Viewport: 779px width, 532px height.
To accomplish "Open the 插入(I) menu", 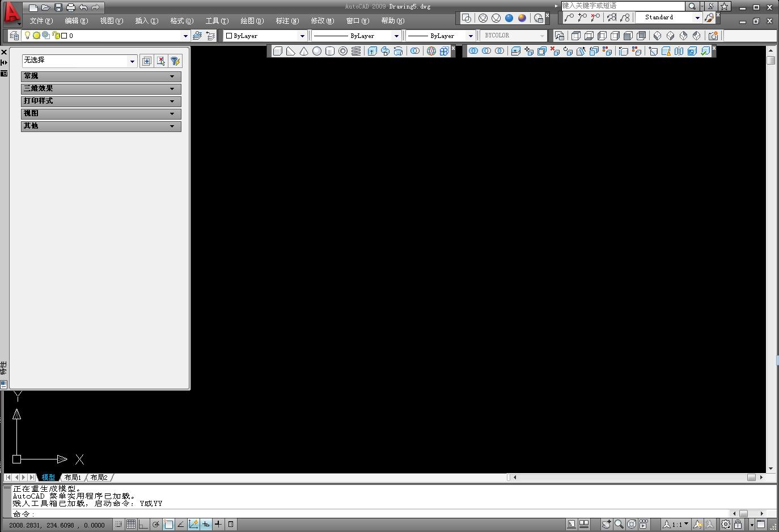I will pyautogui.click(x=147, y=21).
